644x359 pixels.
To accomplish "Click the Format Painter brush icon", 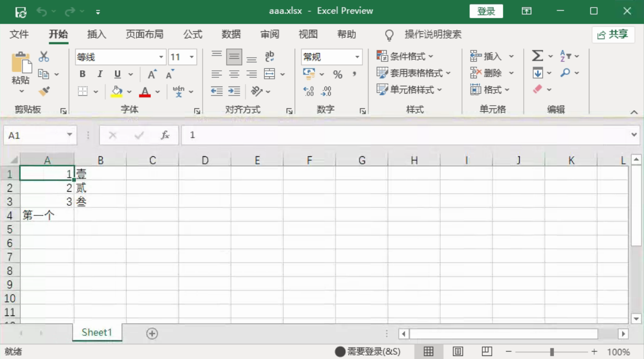I will (x=44, y=92).
